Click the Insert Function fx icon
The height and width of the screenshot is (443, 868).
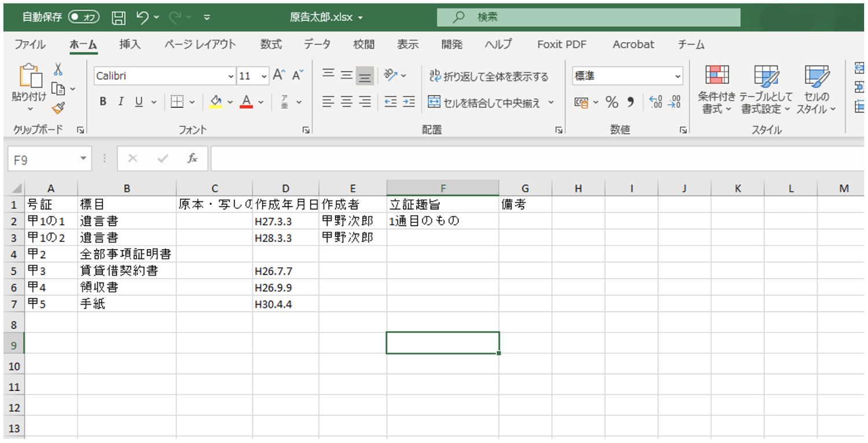pyautogui.click(x=192, y=159)
